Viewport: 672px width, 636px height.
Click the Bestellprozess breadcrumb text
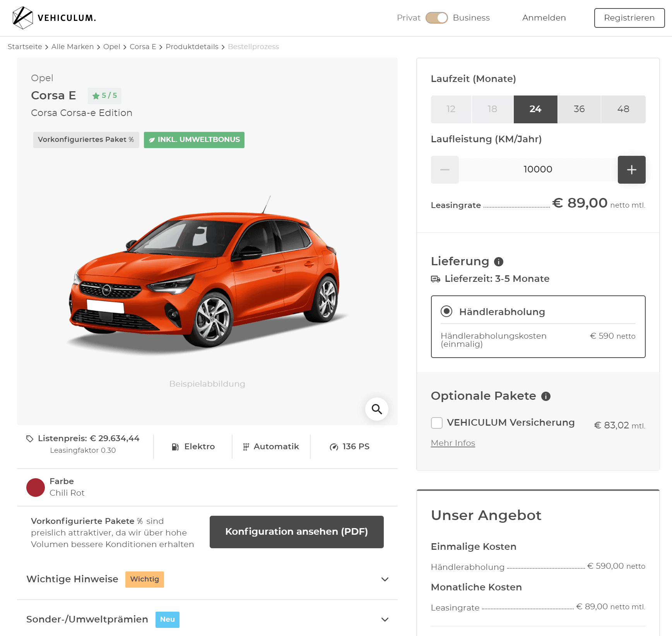[253, 47]
